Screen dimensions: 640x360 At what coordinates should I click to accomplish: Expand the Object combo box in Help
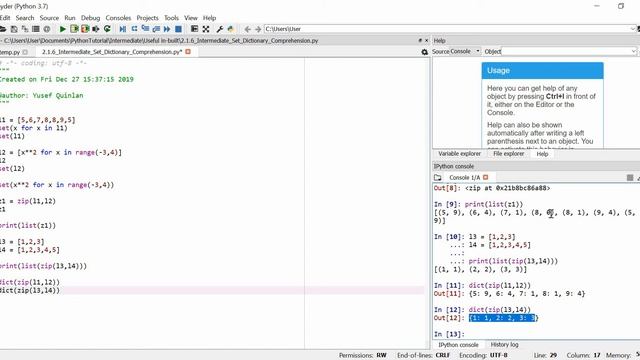[633, 51]
